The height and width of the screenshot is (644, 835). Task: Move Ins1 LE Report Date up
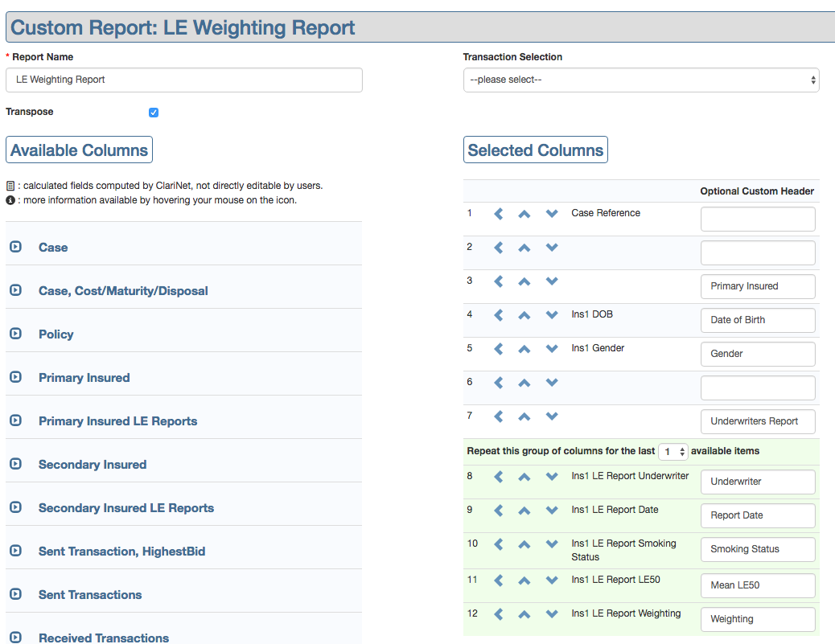(524, 511)
